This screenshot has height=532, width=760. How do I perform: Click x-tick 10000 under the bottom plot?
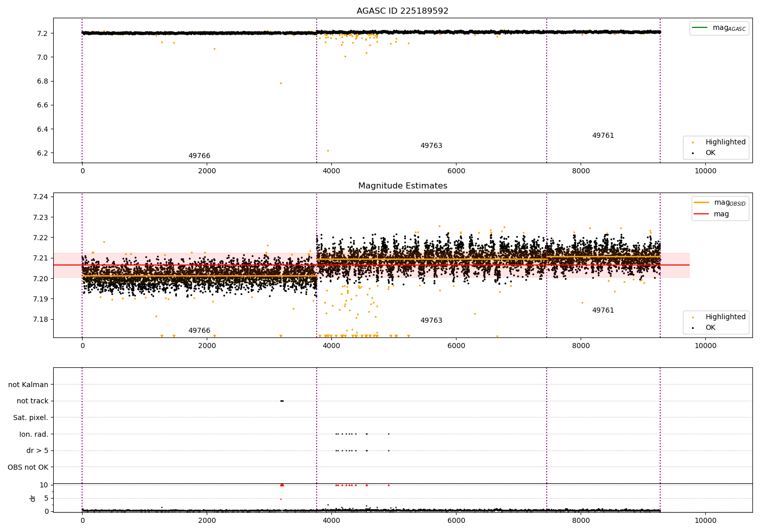pyautogui.click(x=705, y=520)
